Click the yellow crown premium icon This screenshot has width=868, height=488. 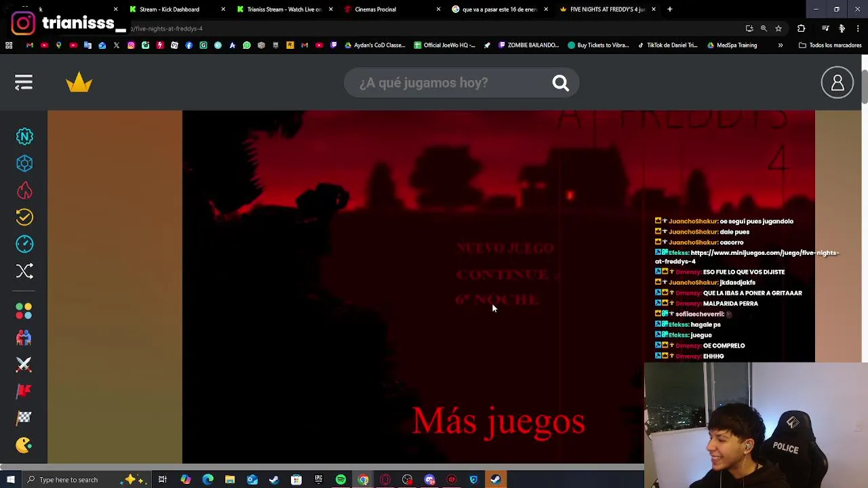click(x=79, y=83)
